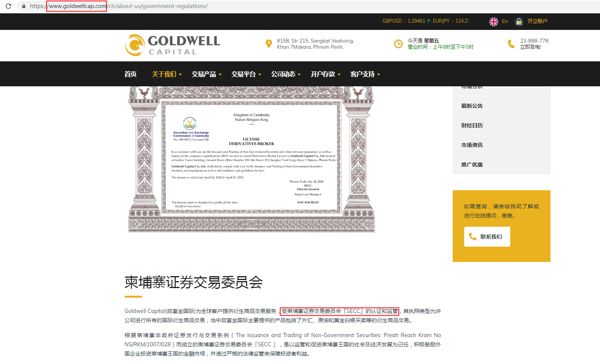Expand the 交易产品 dropdown menu
Screen dimensions: 600x364
(x=206, y=74)
